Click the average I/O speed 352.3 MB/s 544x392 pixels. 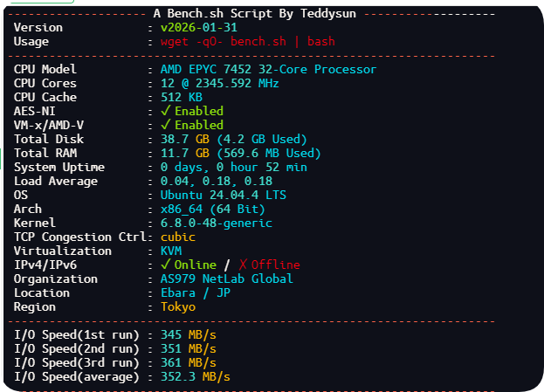tap(196, 376)
